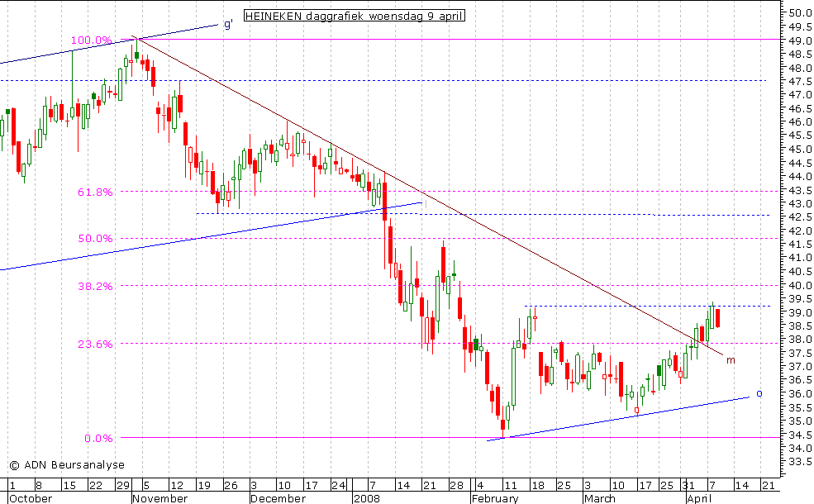
Task: Select the 'October' month label
Action: [x=31, y=499]
